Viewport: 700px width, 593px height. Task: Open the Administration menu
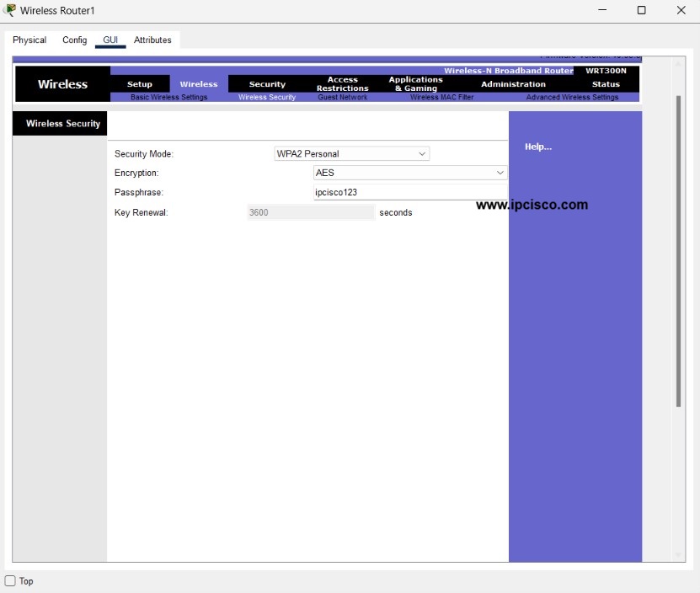(513, 84)
